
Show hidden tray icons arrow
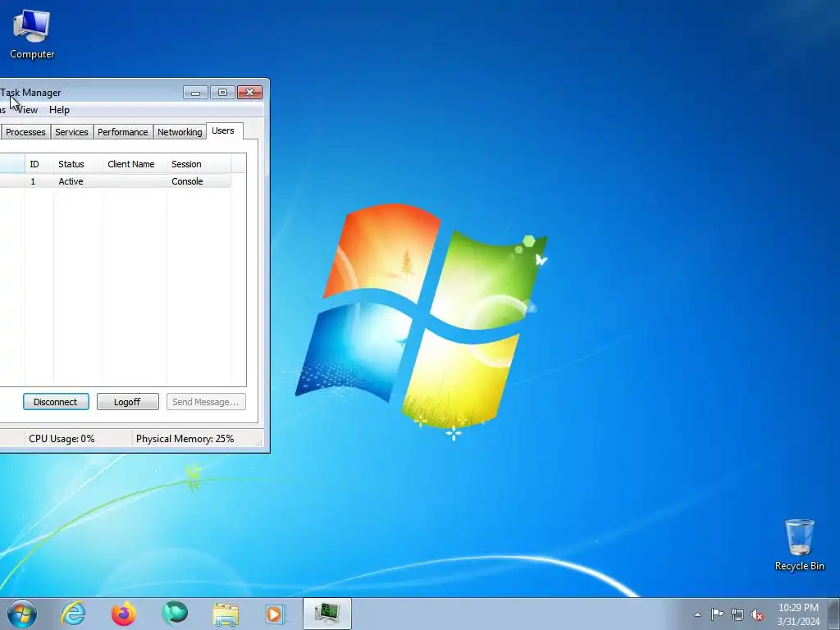point(697,614)
